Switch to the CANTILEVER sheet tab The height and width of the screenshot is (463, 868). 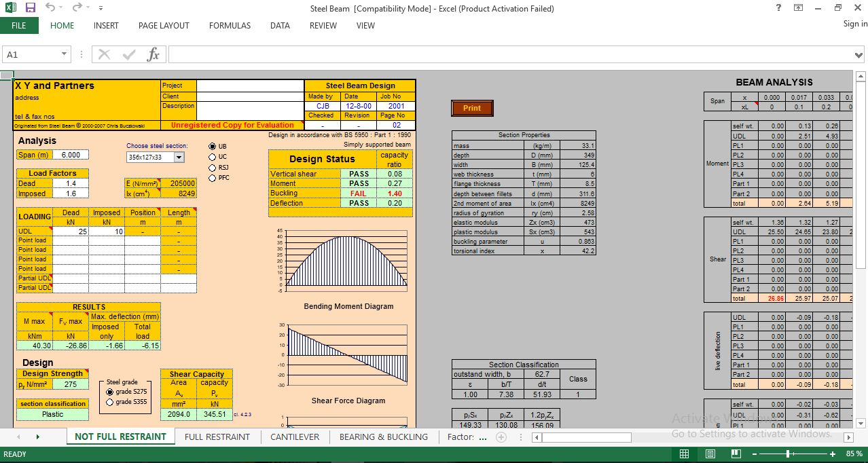tap(295, 437)
